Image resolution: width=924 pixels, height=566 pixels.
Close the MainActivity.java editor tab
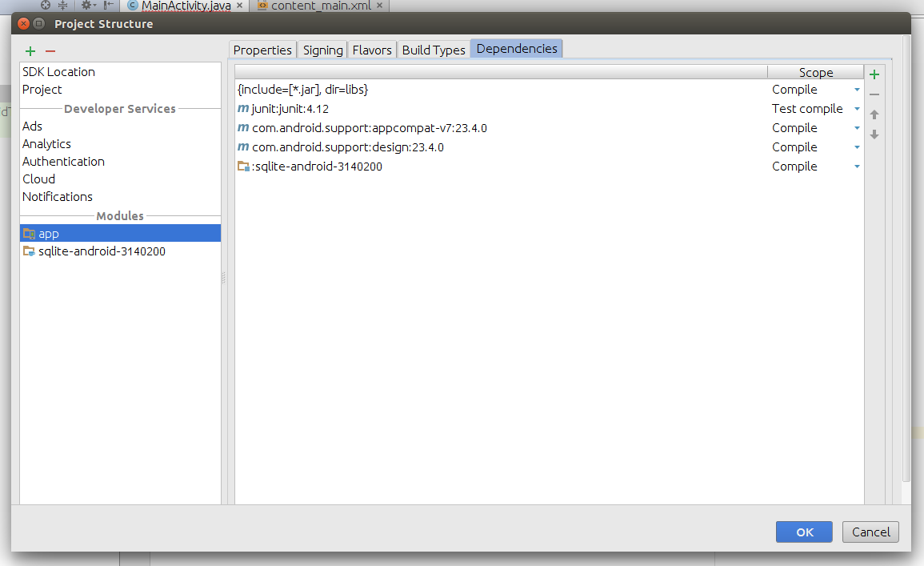coord(239,6)
